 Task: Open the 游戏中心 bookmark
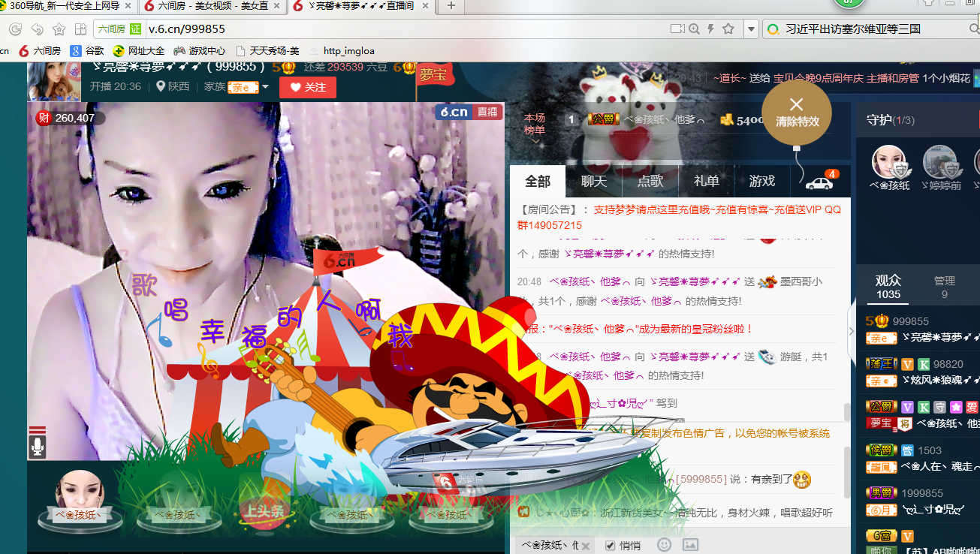point(199,51)
